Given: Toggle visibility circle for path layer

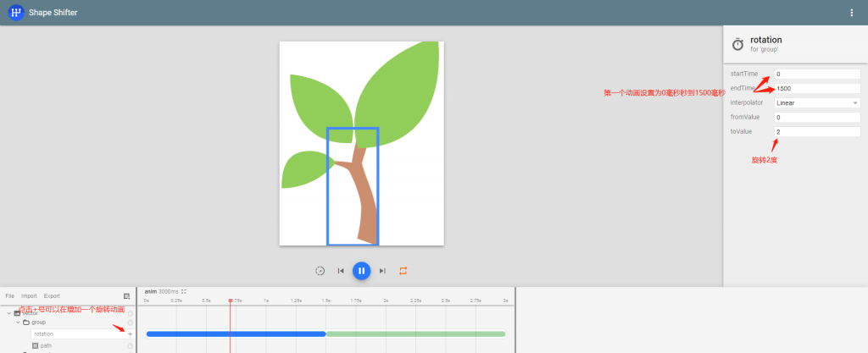Looking at the screenshot, I should [130, 345].
